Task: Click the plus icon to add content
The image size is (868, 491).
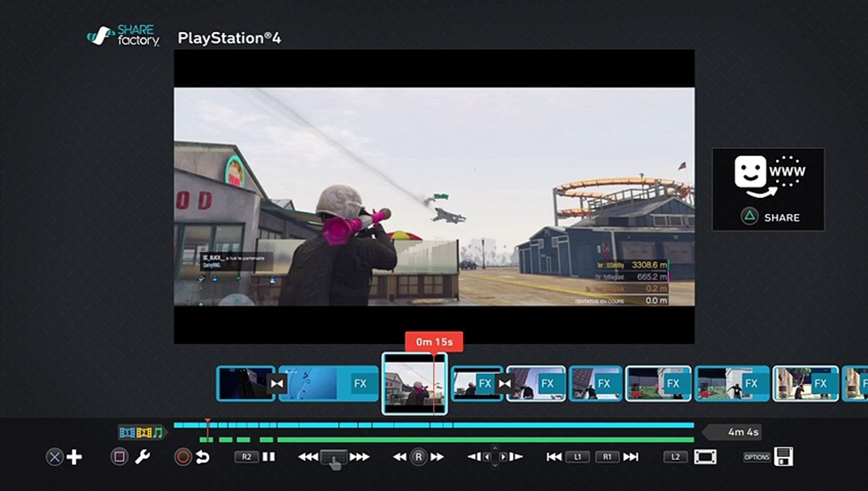Action: (x=74, y=457)
